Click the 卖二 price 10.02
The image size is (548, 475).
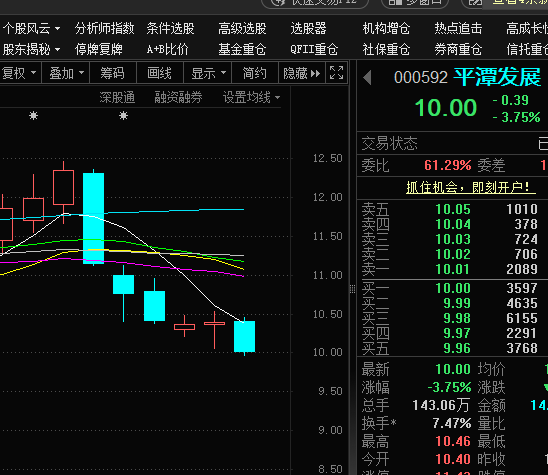click(453, 254)
